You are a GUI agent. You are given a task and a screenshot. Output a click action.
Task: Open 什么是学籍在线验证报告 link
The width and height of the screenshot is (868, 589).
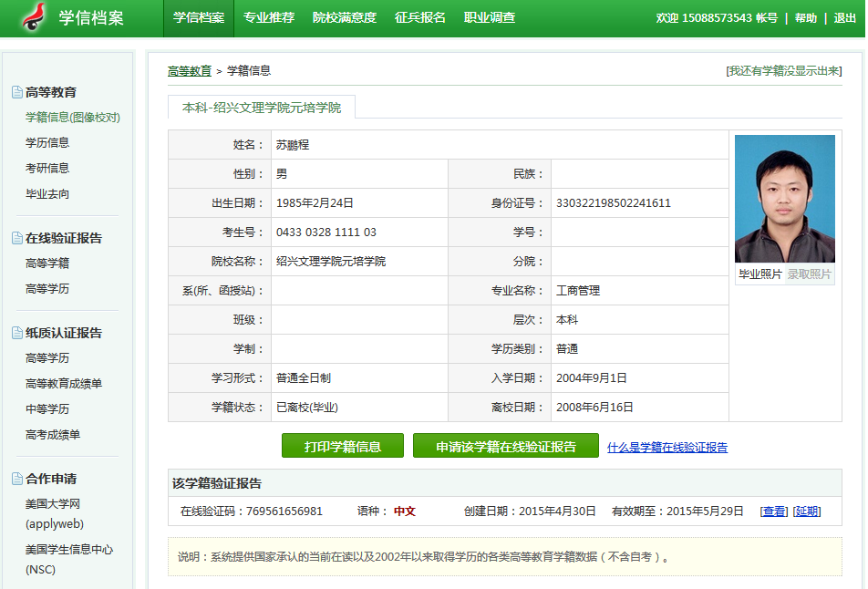[667, 448]
